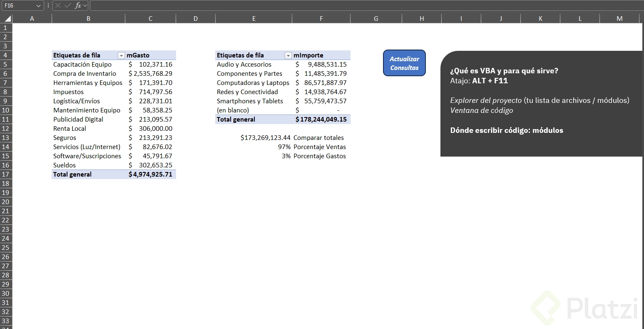Image resolution: width=644 pixels, height=329 pixels.
Task: Select column F header
Action: click(321, 19)
